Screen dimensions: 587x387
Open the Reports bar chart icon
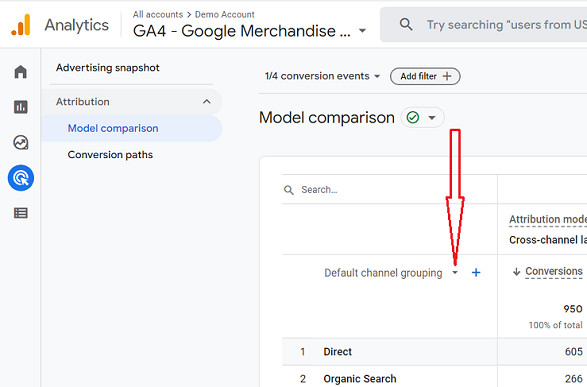pos(21,107)
